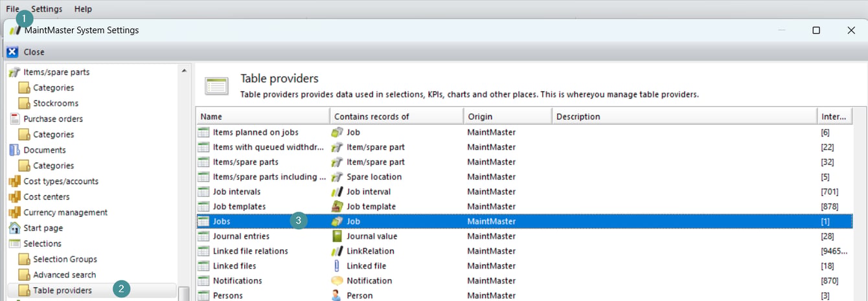Click the Spare location icon

(x=337, y=177)
